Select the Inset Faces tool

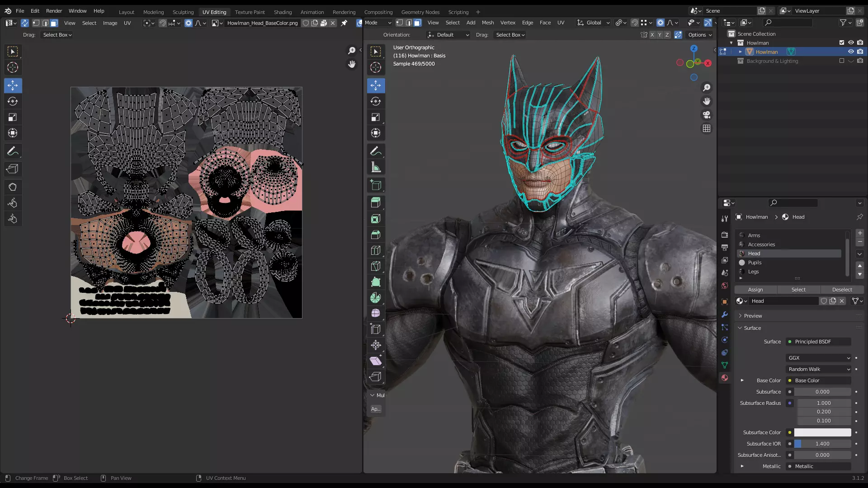point(376,219)
